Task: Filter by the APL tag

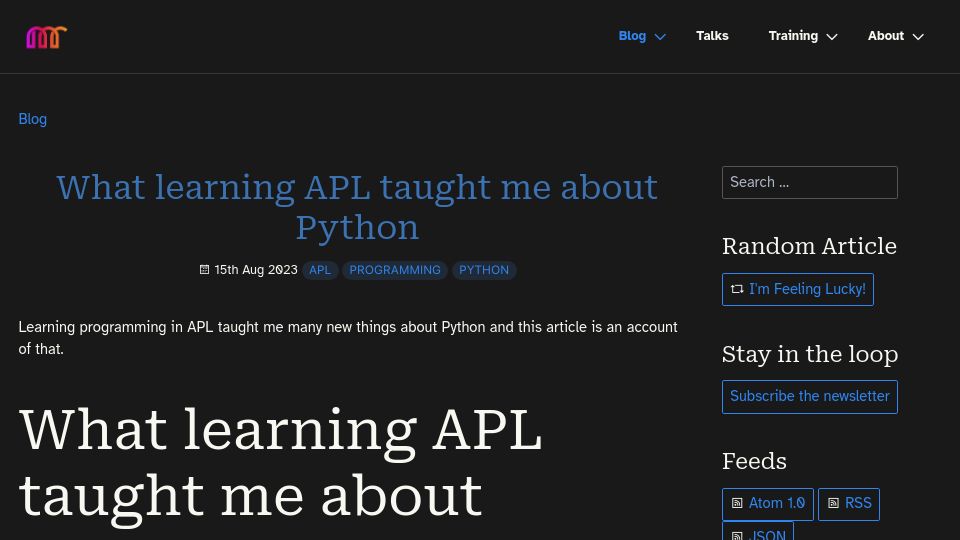Action: [x=320, y=270]
